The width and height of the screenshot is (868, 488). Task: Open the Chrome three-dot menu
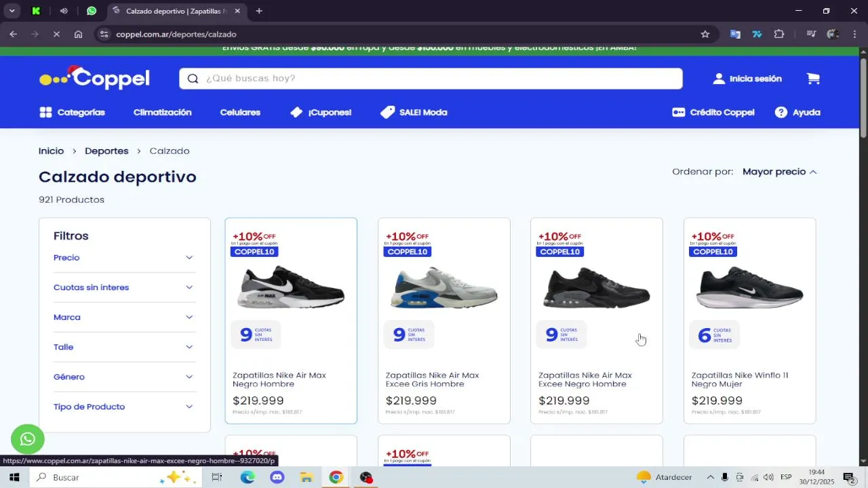coord(854,34)
